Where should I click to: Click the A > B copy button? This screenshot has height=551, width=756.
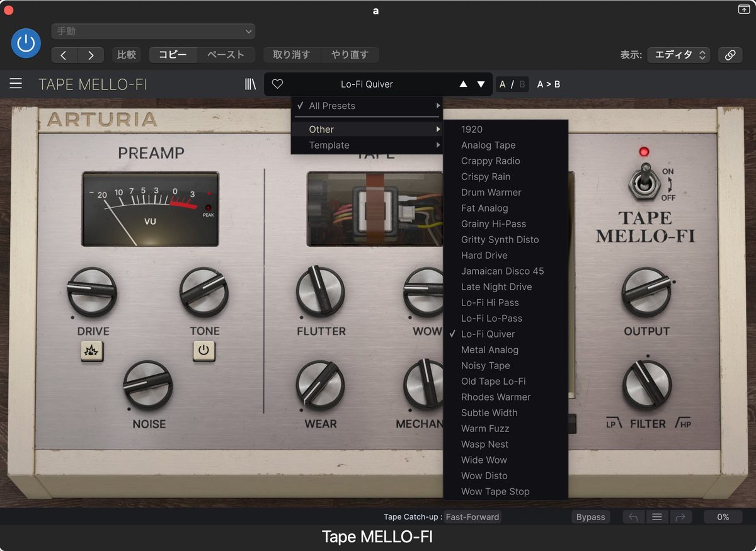tap(548, 84)
